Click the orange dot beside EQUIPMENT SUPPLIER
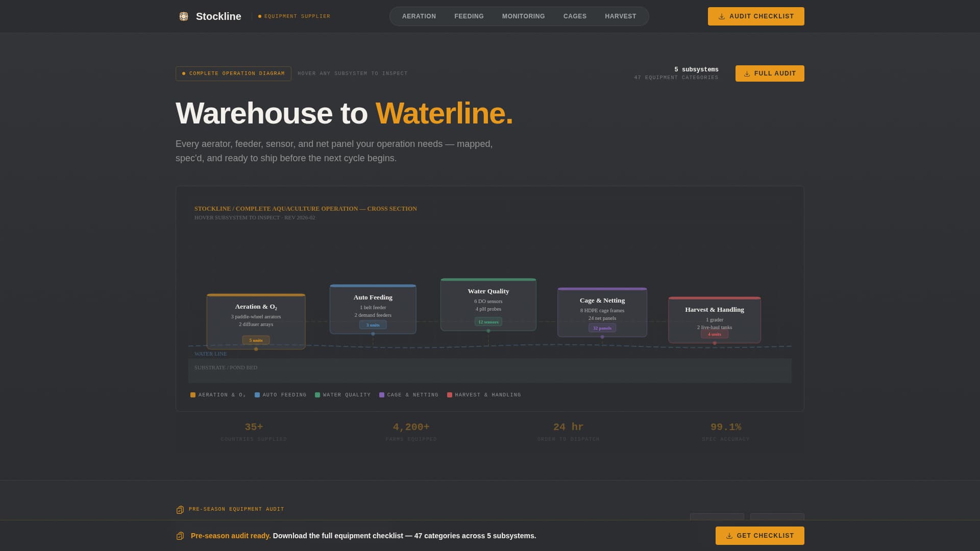Viewport: 980px width, 551px height. [x=259, y=16]
